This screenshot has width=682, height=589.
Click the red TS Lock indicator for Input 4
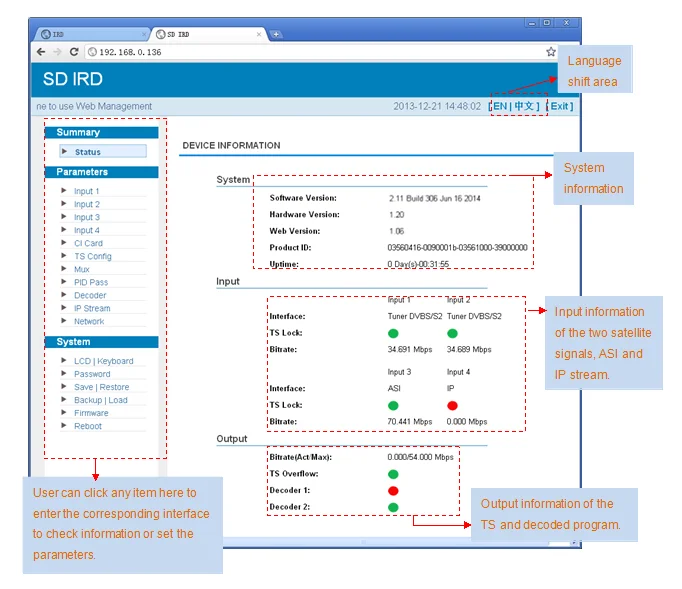tap(452, 405)
